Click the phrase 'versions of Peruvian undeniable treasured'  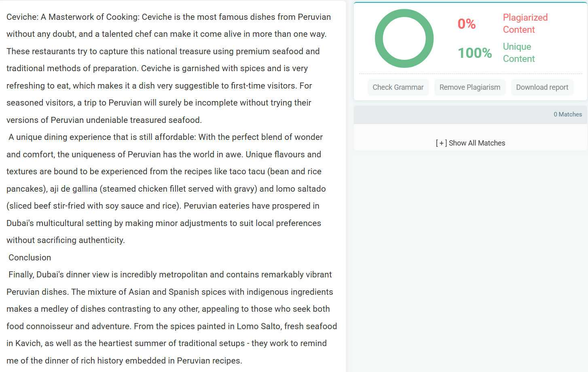[86, 120]
